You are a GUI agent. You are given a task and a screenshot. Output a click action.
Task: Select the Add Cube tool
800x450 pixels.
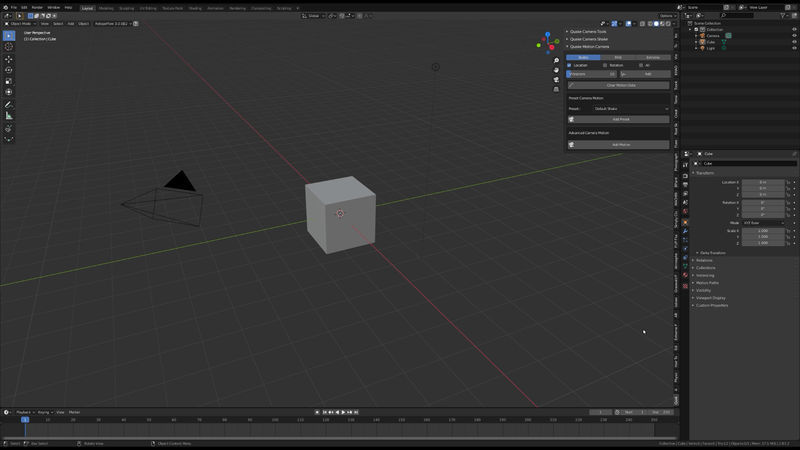click(9, 129)
